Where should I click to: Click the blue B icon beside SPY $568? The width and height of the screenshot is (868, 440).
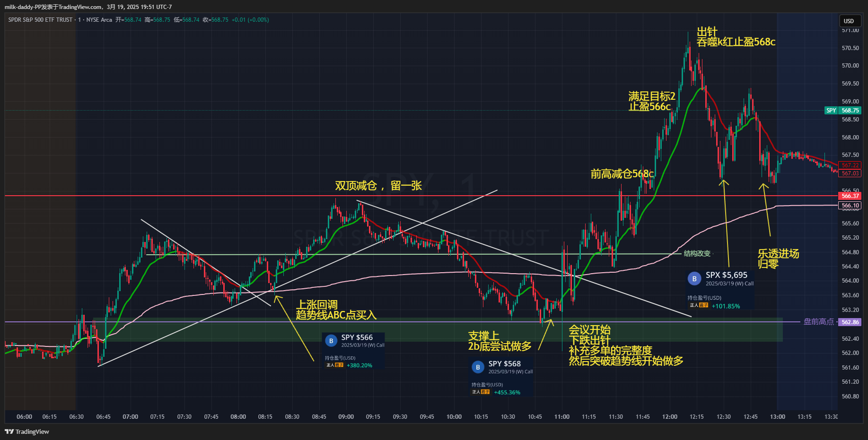click(x=478, y=367)
